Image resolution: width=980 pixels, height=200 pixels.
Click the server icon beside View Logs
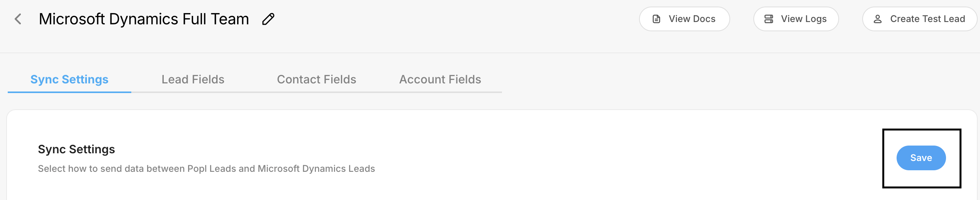click(x=769, y=19)
